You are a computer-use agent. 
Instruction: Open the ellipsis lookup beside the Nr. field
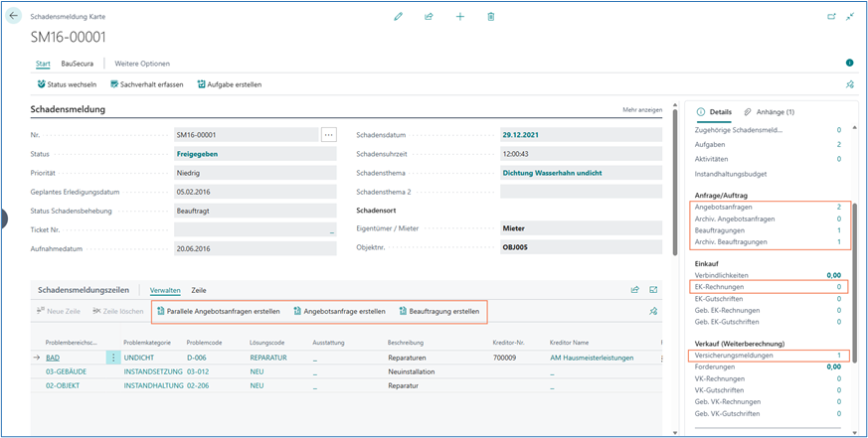tap(329, 135)
